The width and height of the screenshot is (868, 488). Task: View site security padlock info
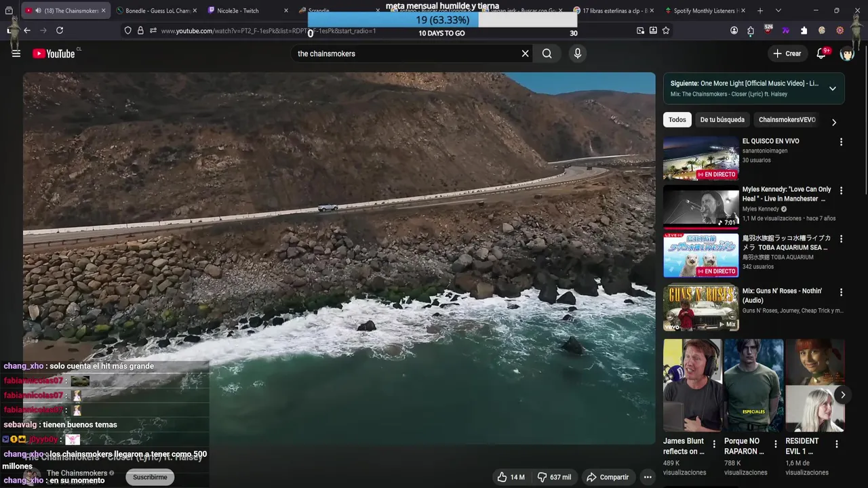140,30
